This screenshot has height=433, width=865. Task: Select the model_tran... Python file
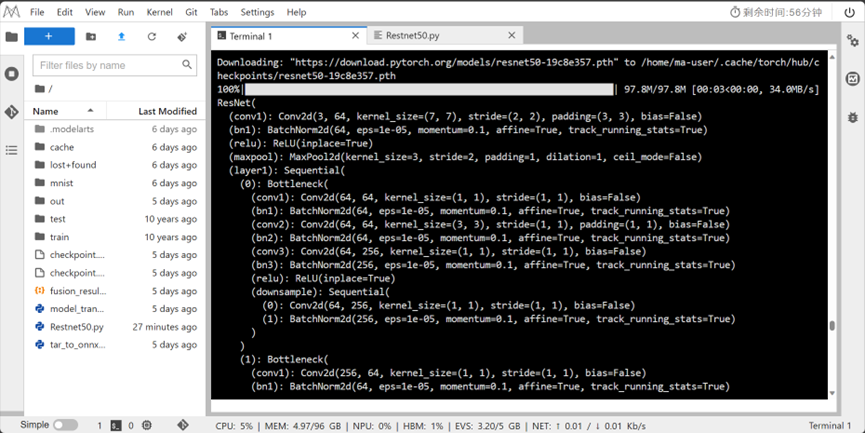pos(115,309)
